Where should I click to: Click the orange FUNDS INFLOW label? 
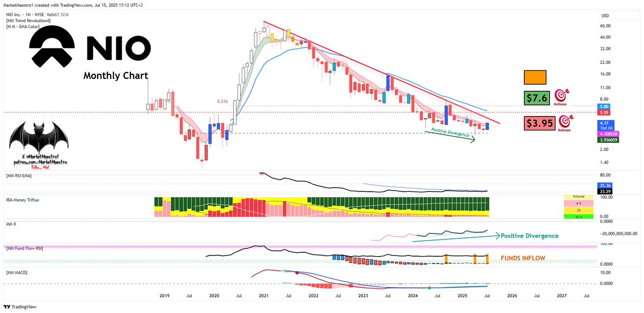(x=523, y=258)
